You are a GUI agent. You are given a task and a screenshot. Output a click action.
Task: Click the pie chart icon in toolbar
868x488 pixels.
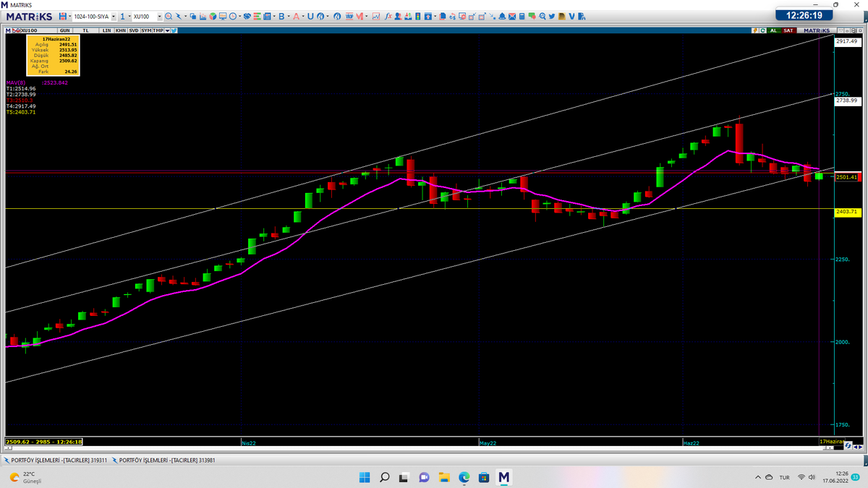pyautogui.click(x=213, y=16)
